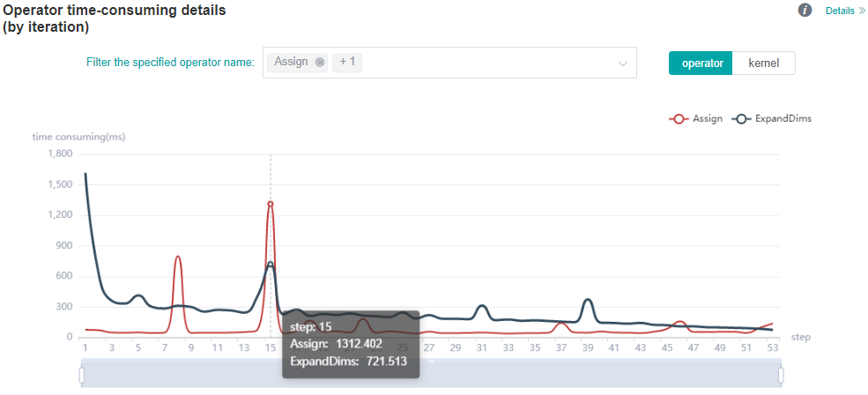Click the ExpandDims starting peak at step 1
The height and width of the screenshot is (395, 868).
(85, 174)
